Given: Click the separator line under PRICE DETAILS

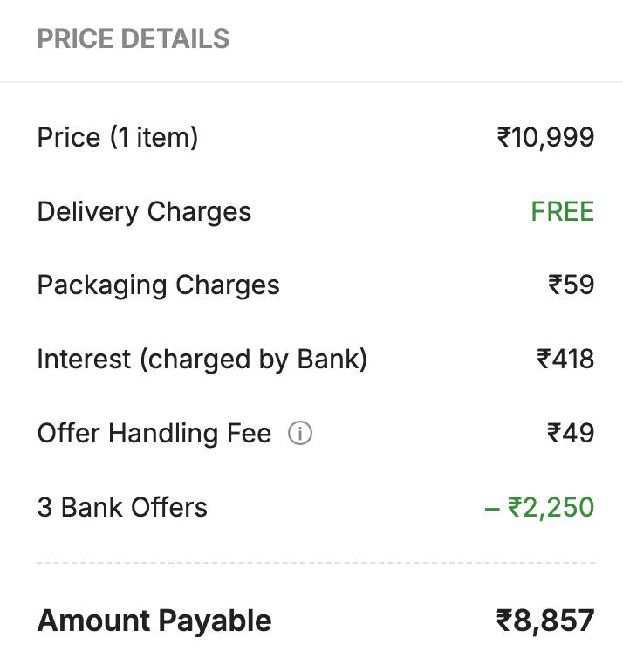Looking at the screenshot, I should (x=311, y=82).
